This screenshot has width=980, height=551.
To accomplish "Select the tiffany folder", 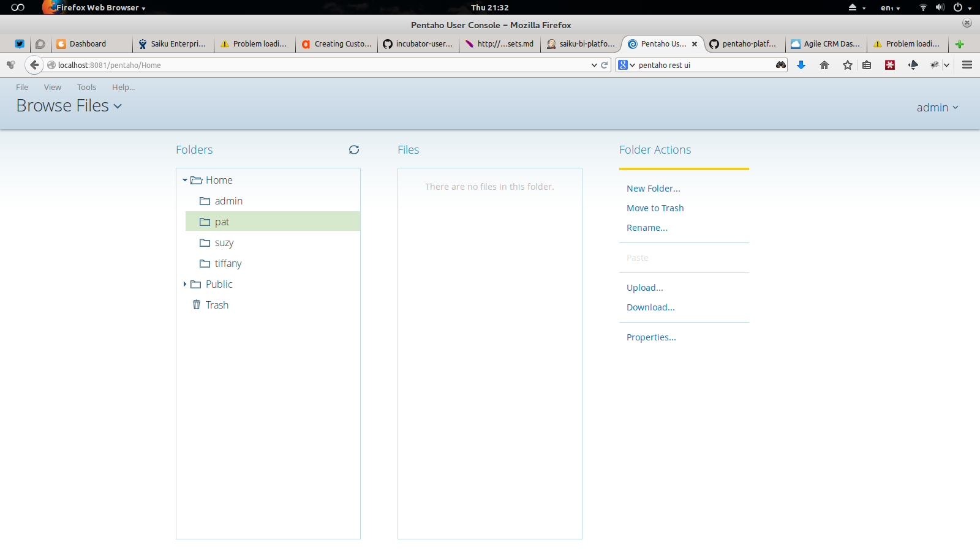I will (228, 263).
